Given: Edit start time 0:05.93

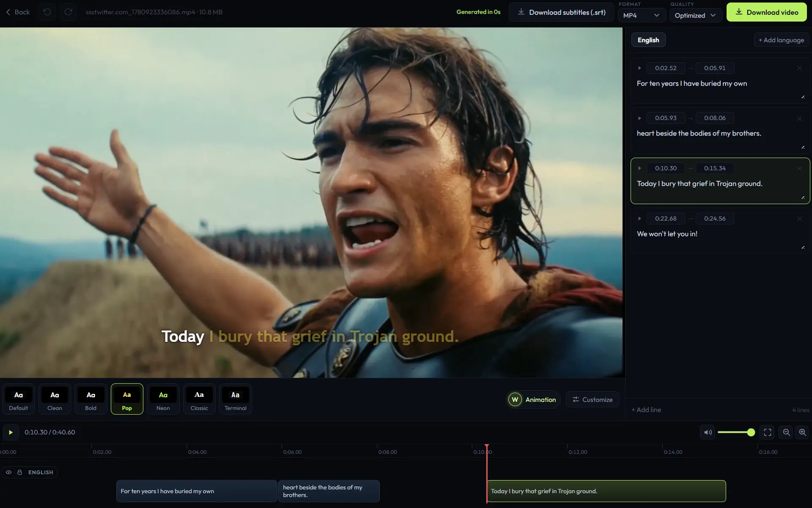Looking at the screenshot, I should pyautogui.click(x=666, y=118).
